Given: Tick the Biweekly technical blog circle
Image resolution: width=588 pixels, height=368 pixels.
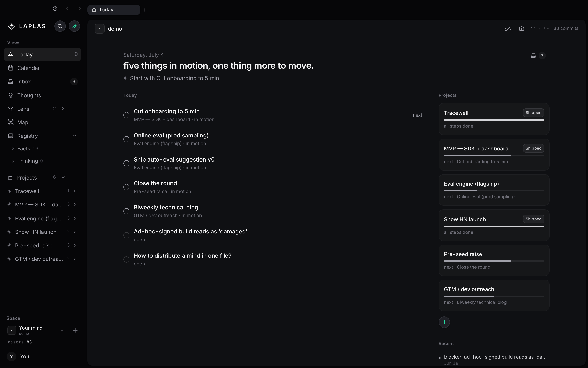Looking at the screenshot, I should point(126,211).
